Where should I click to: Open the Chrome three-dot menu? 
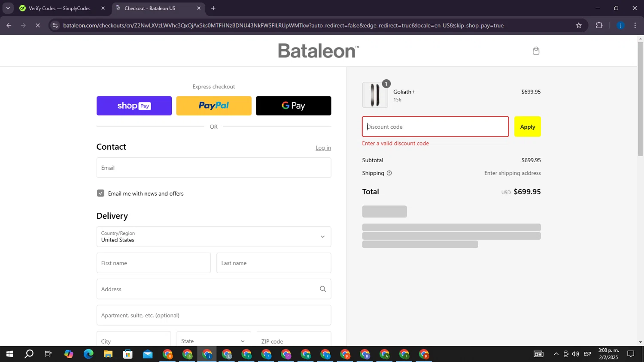[x=635, y=25]
